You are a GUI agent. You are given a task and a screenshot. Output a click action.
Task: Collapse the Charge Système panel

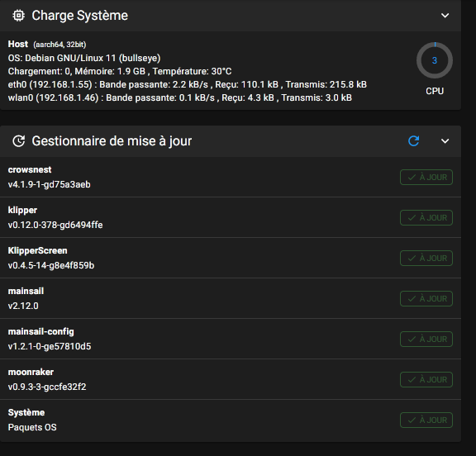click(445, 16)
